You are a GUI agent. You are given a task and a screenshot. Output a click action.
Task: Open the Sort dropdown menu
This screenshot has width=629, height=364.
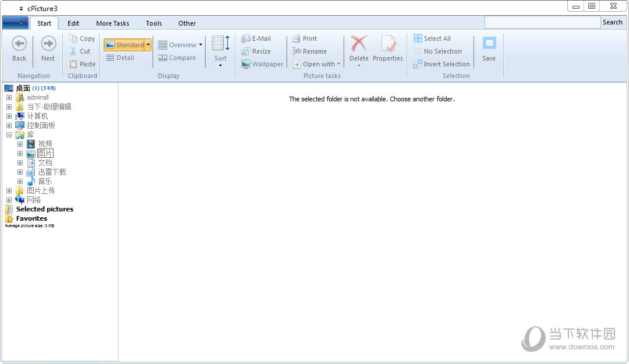pyautogui.click(x=220, y=64)
